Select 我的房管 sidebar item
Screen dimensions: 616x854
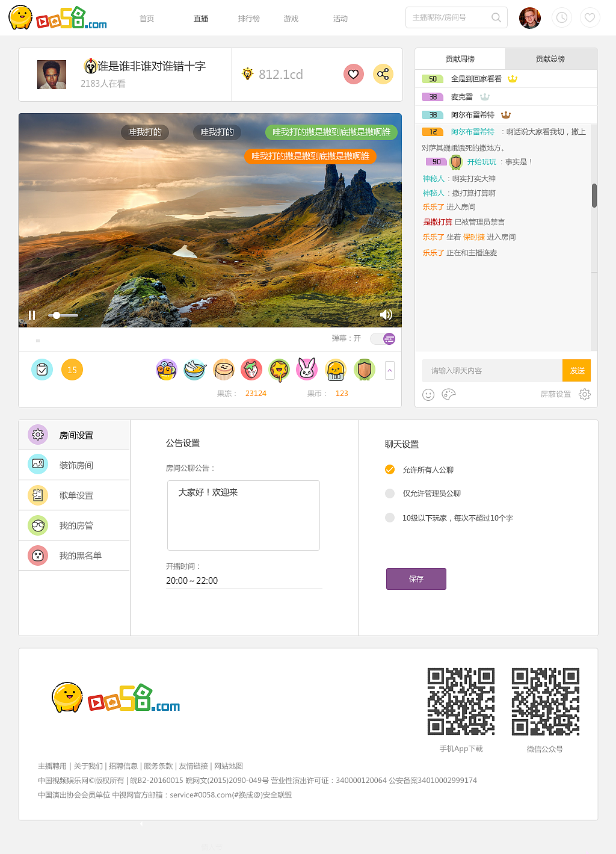(x=75, y=525)
